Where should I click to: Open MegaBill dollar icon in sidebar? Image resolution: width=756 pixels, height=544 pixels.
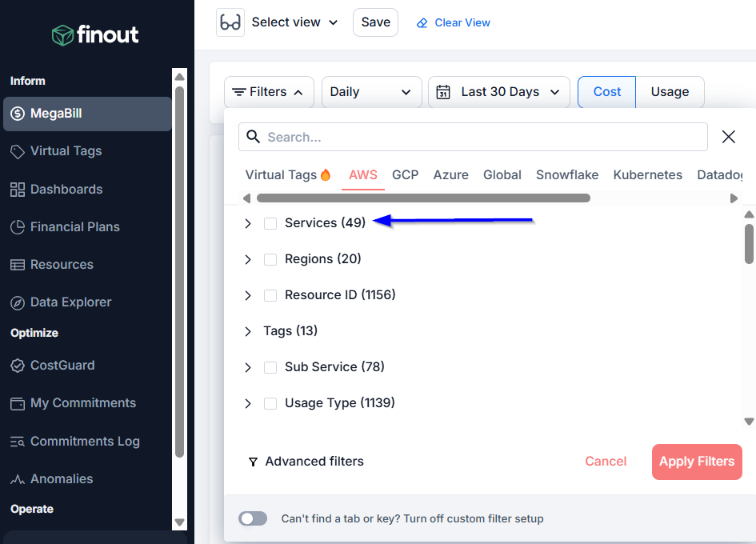18,114
